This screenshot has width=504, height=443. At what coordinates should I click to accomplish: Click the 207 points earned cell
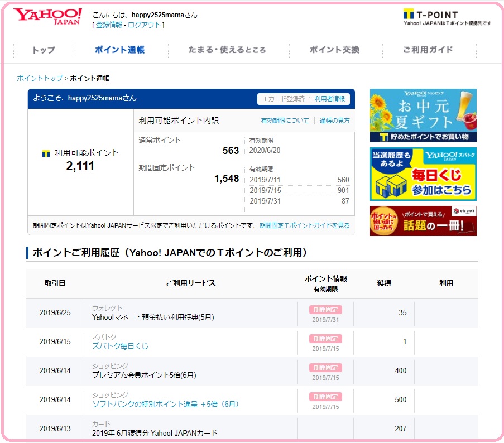401,429
